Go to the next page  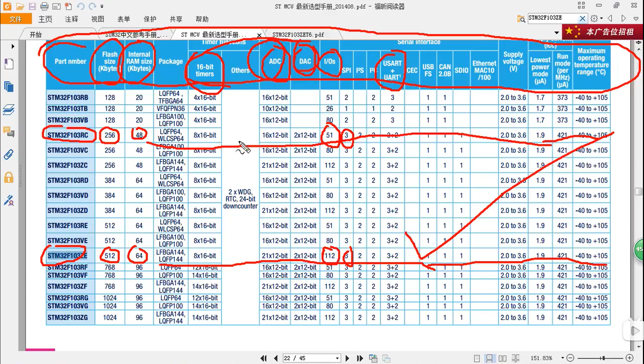coord(347,358)
